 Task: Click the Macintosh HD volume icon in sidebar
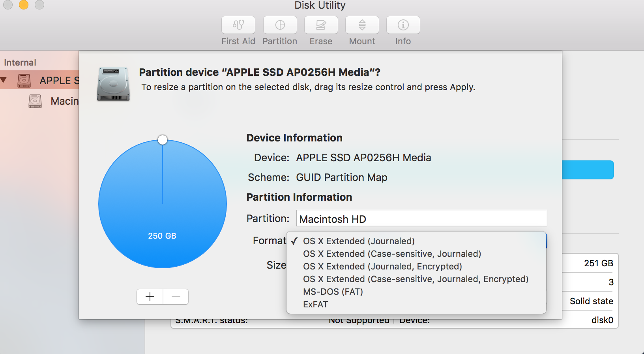(x=35, y=101)
